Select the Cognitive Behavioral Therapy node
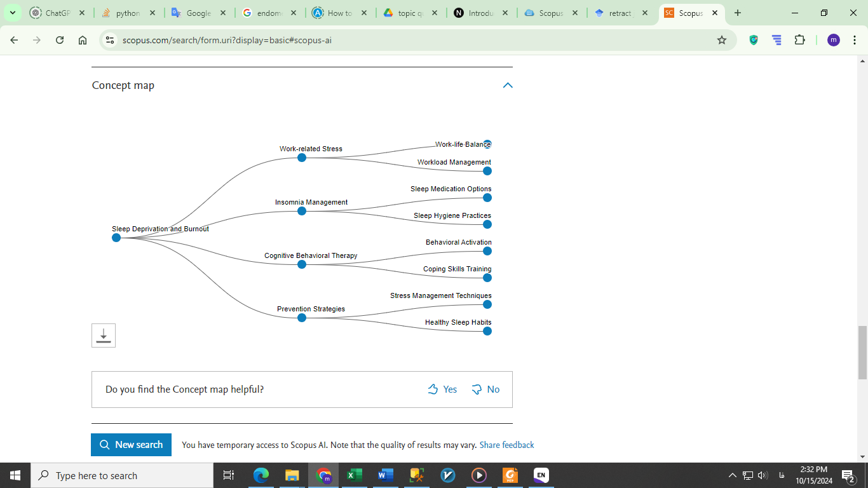This screenshot has width=868, height=488. coord(302,264)
